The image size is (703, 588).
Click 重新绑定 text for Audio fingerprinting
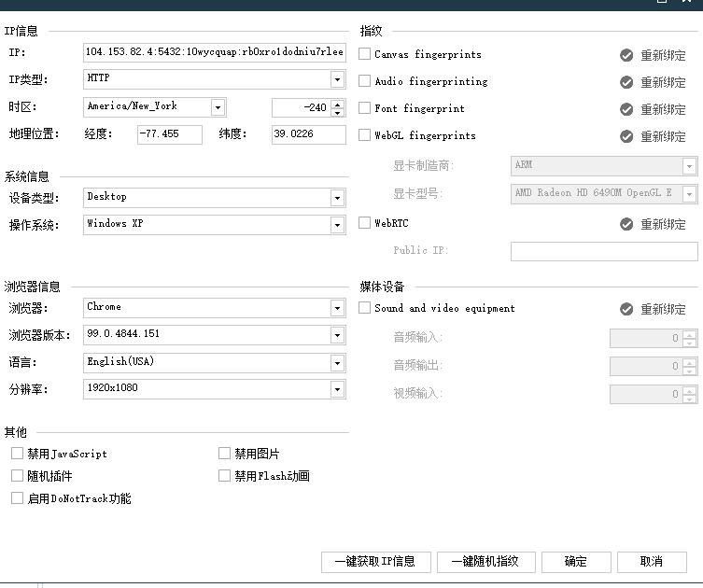click(x=663, y=82)
